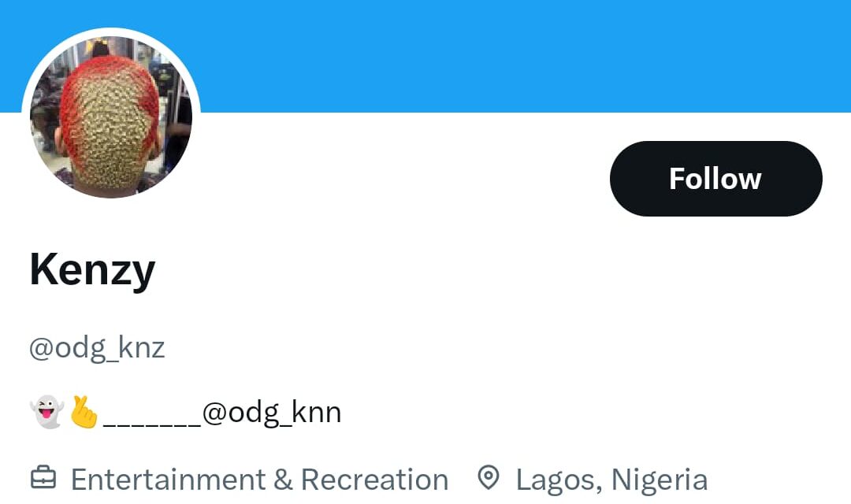Click the location pin icon before Lagos, Nigeria
851x504 pixels.
489,478
